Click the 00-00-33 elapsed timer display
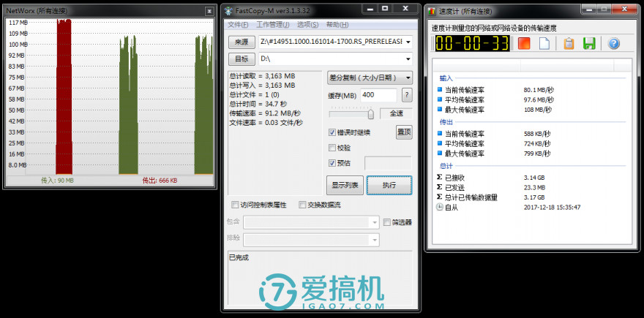Screen dimensions: 644x318 [472, 43]
